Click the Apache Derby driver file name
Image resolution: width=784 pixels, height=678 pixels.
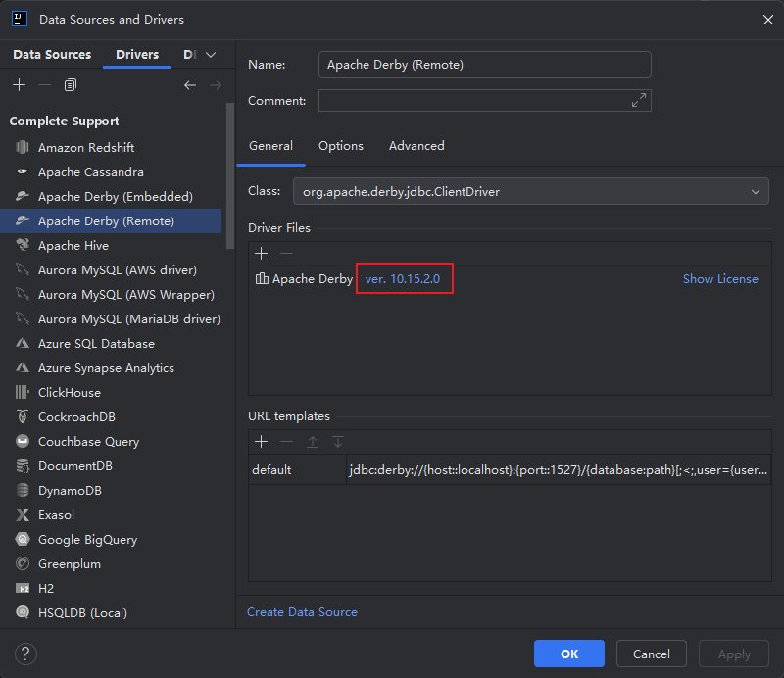tap(313, 279)
